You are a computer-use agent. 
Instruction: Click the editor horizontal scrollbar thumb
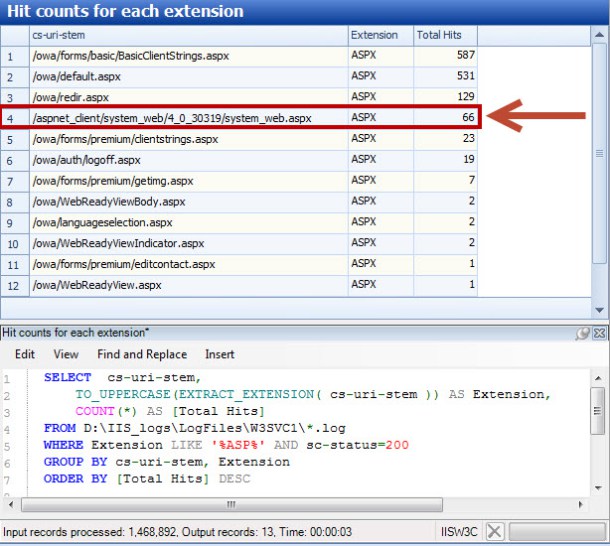click(x=232, y=505)
